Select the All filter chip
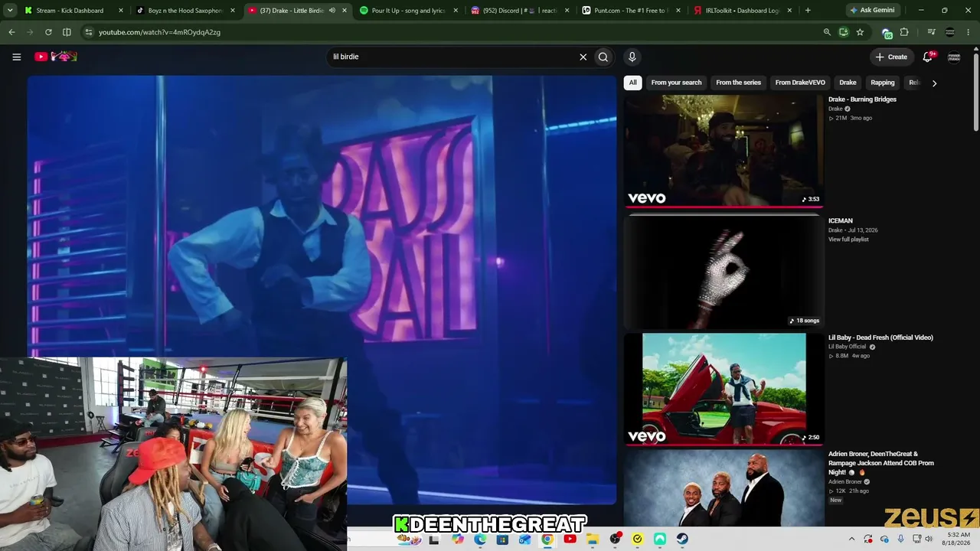980x551 pixels. tap(632, 83)
